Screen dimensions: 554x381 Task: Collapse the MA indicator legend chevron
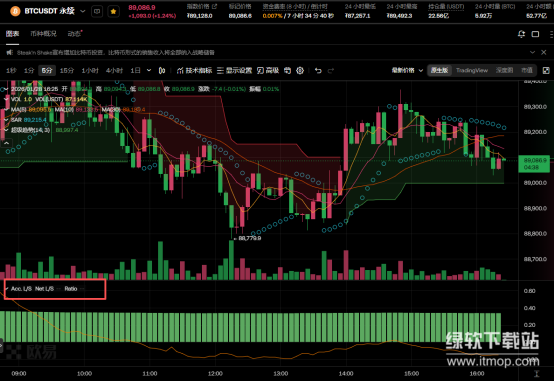tap(6, 110)
